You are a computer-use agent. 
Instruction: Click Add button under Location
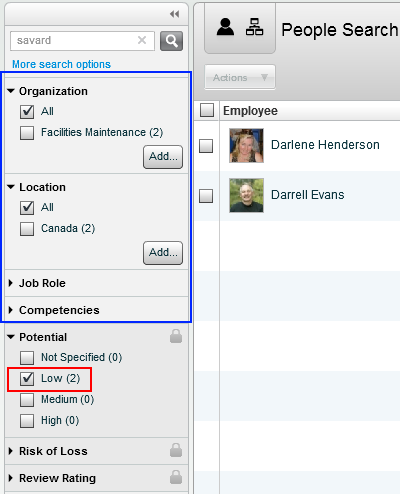[x=163, y=253]
